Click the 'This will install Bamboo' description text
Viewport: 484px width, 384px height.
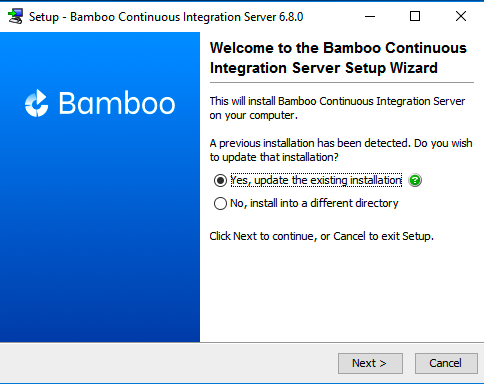click(337, 108)
